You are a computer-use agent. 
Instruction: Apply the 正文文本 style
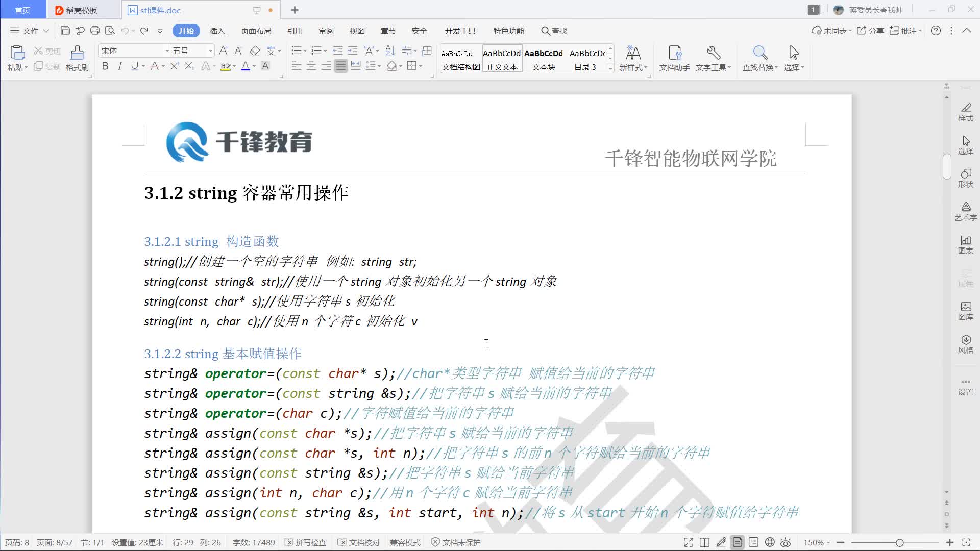(x=502, y=59)
